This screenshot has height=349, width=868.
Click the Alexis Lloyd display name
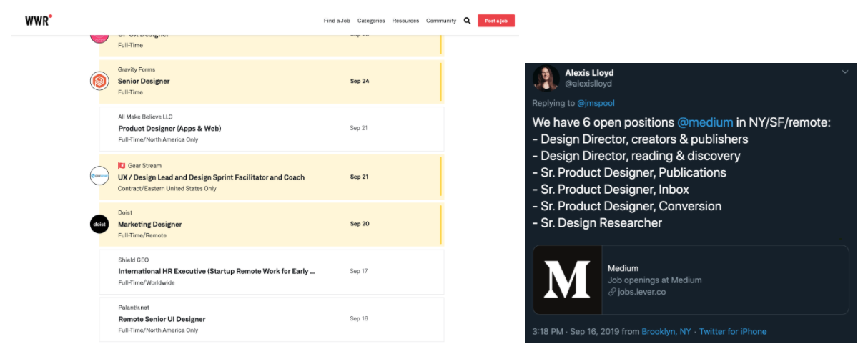589,72
